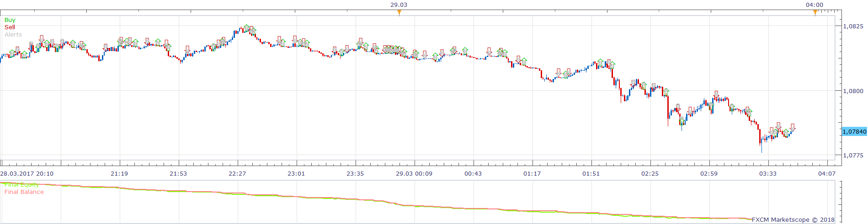Image resolution: width=868 pixels, height=224 pixels.
Task: Click the 21:53 time axis label
Action: (178, 174)
